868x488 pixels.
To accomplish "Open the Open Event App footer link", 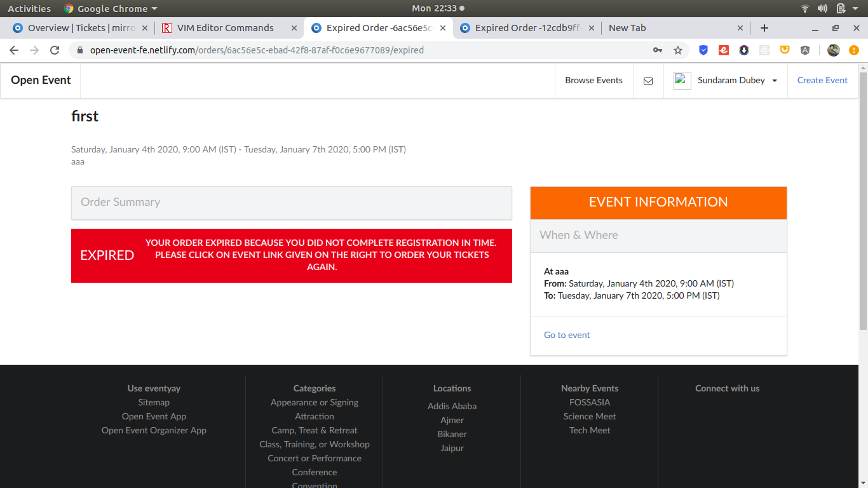I will (154, 416).
